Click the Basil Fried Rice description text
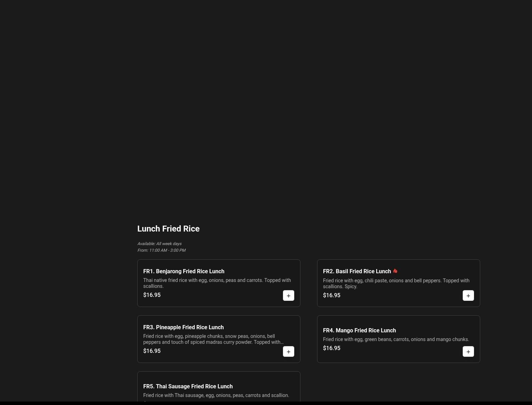 click(x=396, y=283)
